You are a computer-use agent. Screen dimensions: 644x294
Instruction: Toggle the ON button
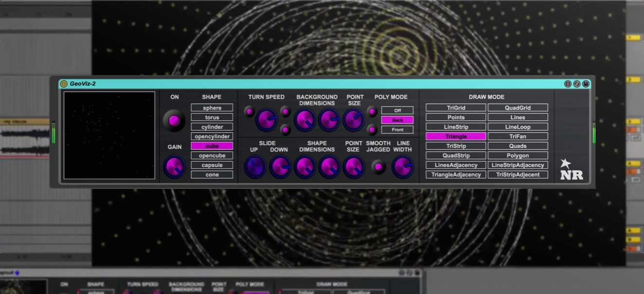[x=174, y=120]
